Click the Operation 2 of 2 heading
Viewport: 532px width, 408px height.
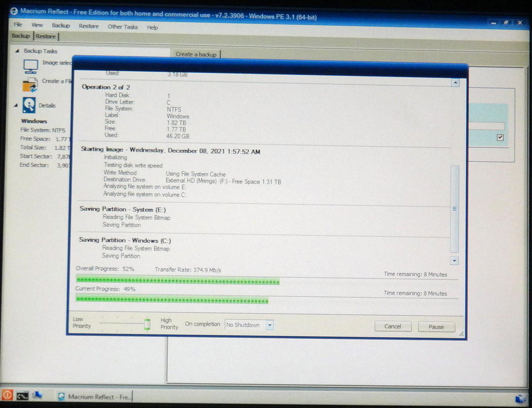click(106, 87)
